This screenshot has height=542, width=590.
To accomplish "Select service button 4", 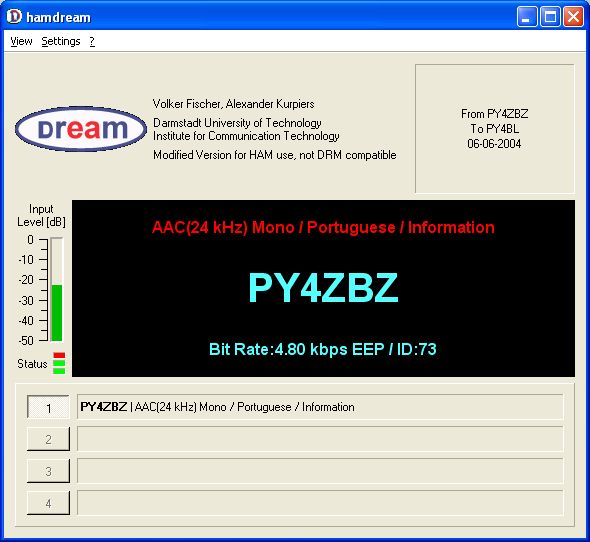I will coord(48,503).
